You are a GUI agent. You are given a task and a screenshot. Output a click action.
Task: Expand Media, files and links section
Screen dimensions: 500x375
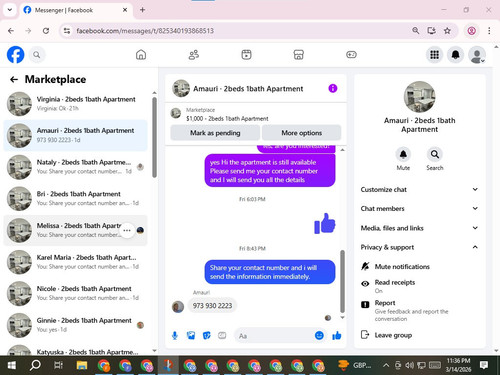click(x=419, y=228)
